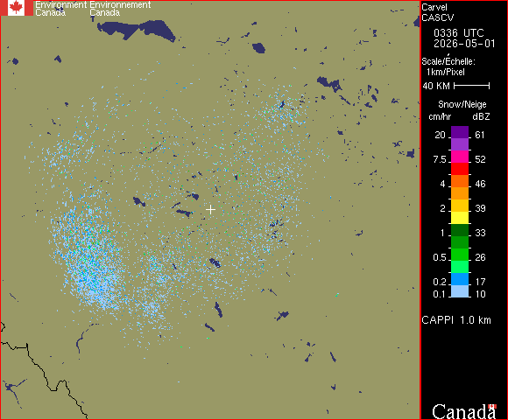
Task: Click the Carvel CASCV station label
Action: [x=438, y=12]
